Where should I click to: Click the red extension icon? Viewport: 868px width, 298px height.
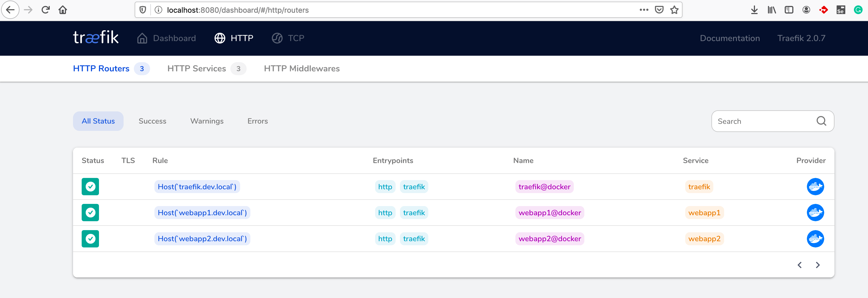click(824, 10)
